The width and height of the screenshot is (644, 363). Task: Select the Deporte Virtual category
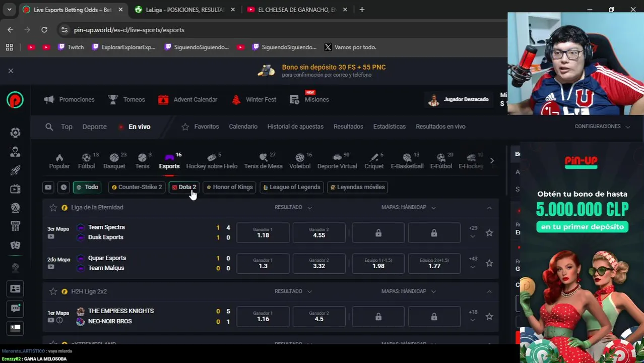pyautogui.click(x=337, y=161)
